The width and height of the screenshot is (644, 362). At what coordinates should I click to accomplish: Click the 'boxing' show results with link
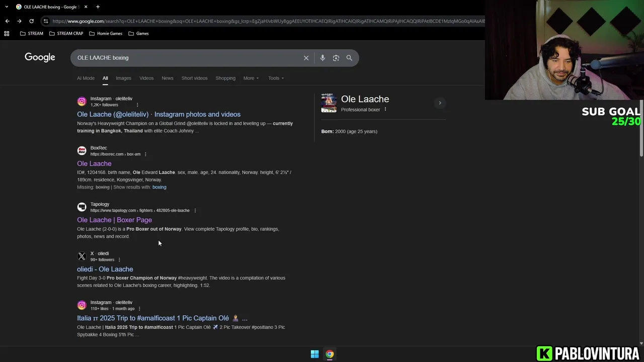159,187
